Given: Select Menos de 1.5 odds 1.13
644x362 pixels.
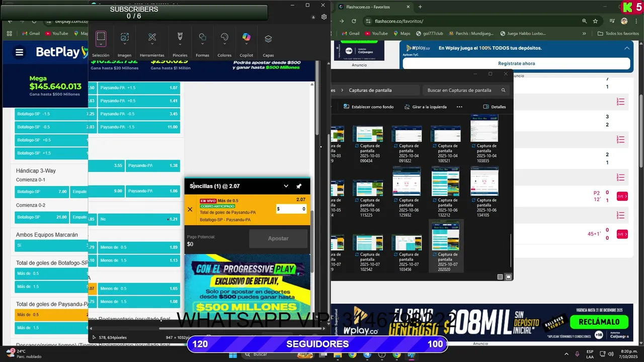Looking at the screenshot, I should pos(139,260).
